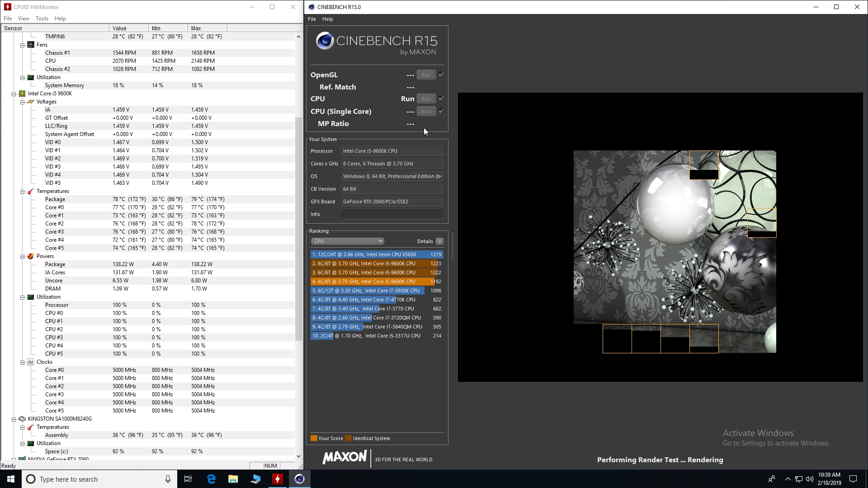Viewport: 868px width, 488px height.
Task: Open the volume control in the system tray
Action: pos(809,479)
